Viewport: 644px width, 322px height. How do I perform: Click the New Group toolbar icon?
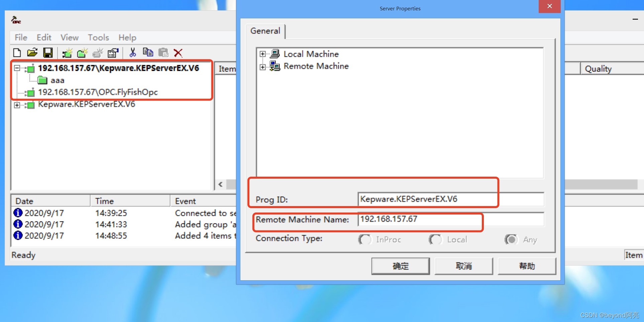click(x=82, y=53)
